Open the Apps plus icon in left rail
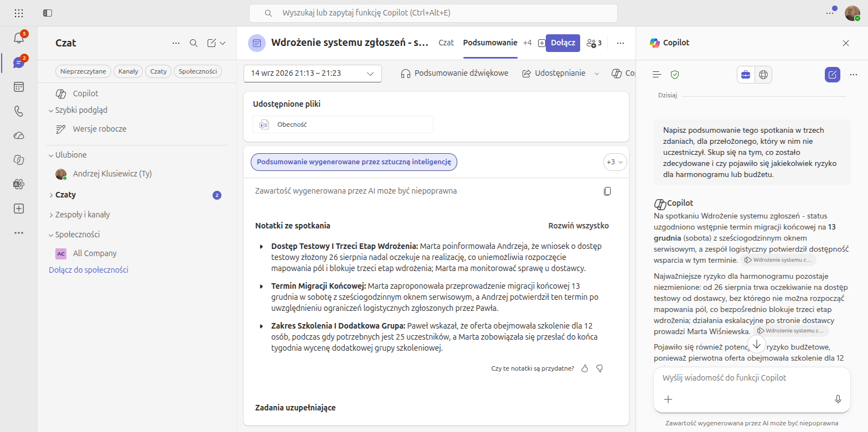Image resolution: width=868 pixels, height=432 pixels. [19, 209]
